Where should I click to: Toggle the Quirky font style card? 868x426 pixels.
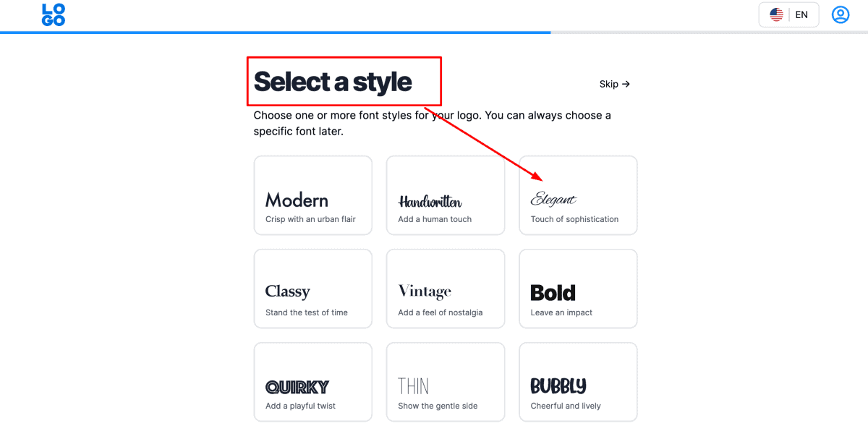312,382
